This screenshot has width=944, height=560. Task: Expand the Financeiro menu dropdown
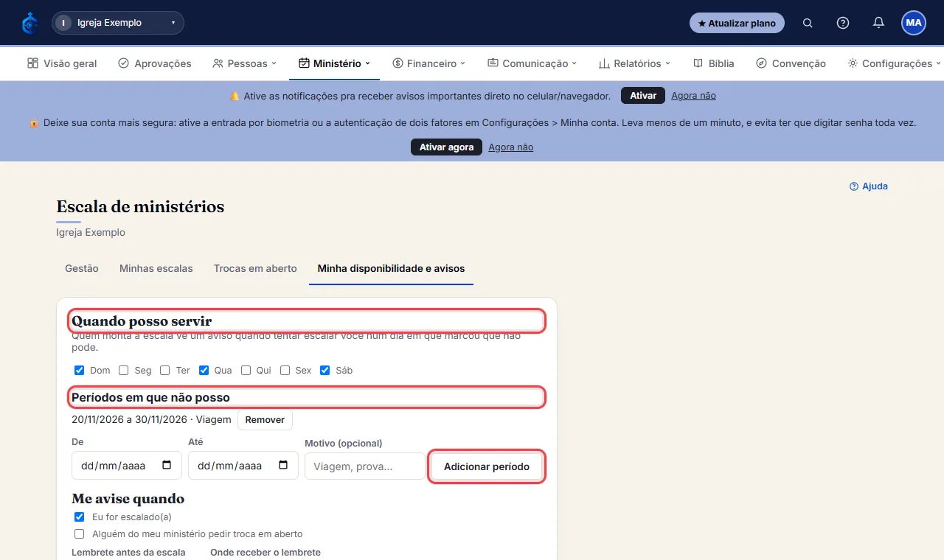tap(429, 63)
